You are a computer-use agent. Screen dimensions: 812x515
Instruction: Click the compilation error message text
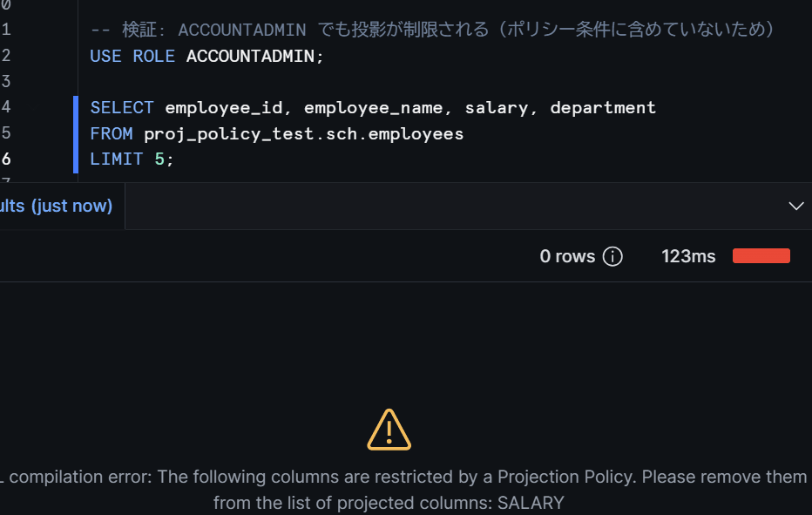click(x=404, y=490)
